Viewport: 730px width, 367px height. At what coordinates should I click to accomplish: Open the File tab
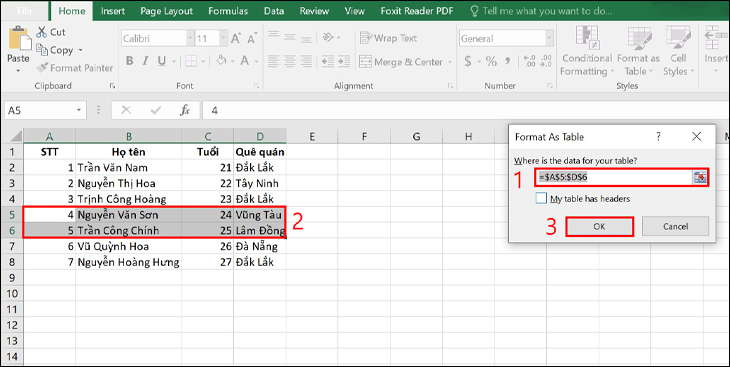click(24, 10)
